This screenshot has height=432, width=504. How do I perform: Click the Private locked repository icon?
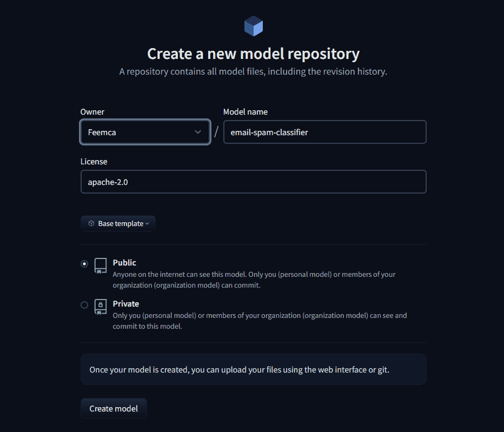pos(100,307)
